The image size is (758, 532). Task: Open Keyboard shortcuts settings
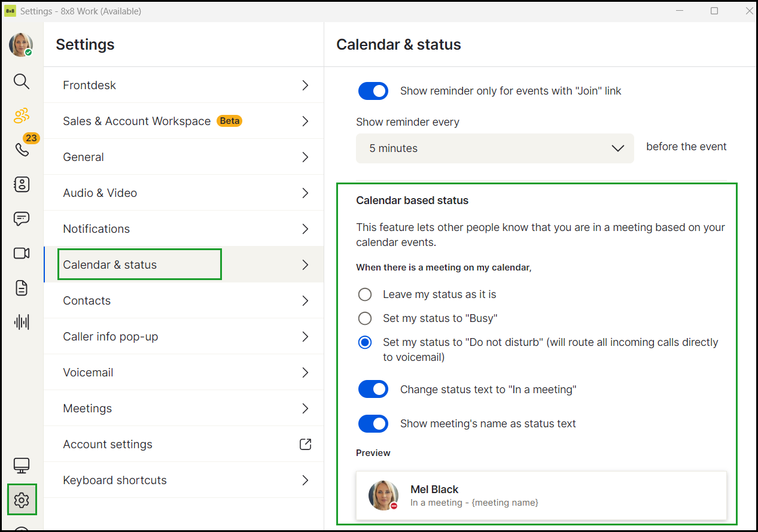click(184, 480)
